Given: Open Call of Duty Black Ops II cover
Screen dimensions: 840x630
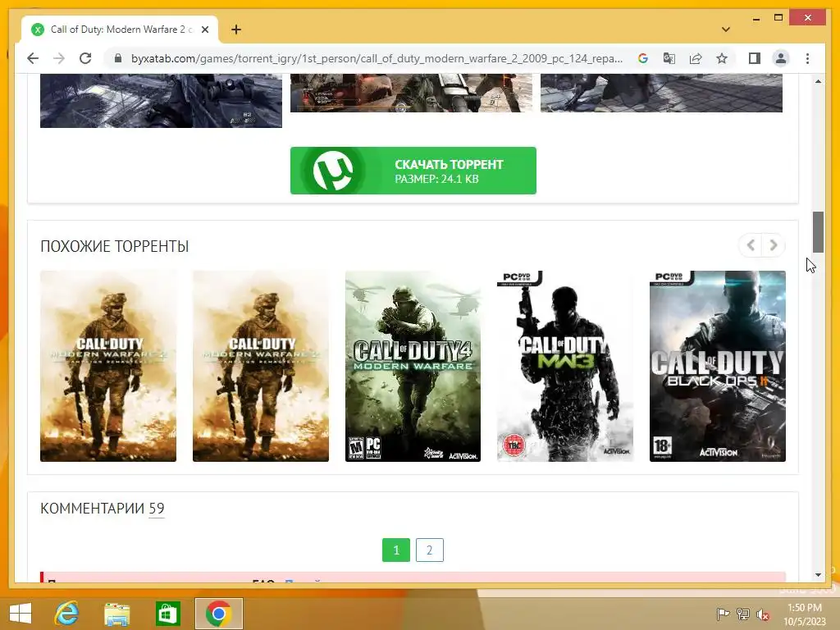Looking at the screenshot, I should pyautogui.click(x=717, y=366).
